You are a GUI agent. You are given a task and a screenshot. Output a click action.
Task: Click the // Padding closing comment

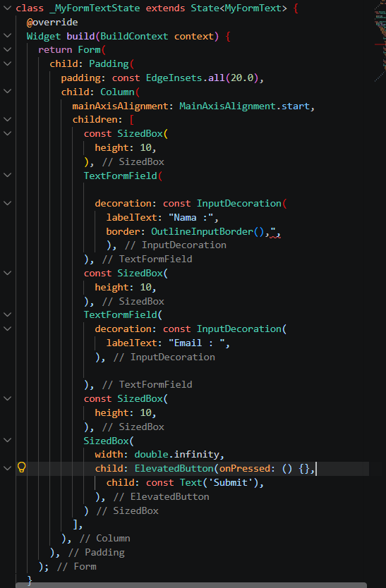[x=97, y=552]
